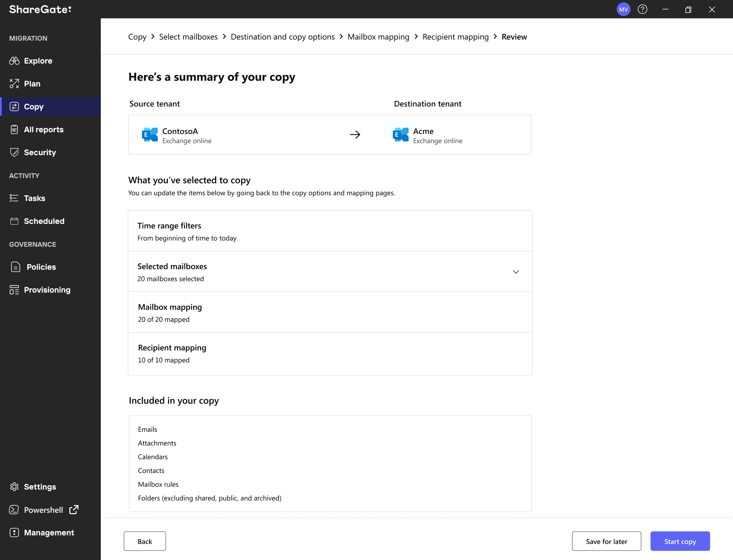Image resolution: width=733 pixels, height=560 pixels.
Task: Click the Plan strategy icon
Action: click(14, 84)
